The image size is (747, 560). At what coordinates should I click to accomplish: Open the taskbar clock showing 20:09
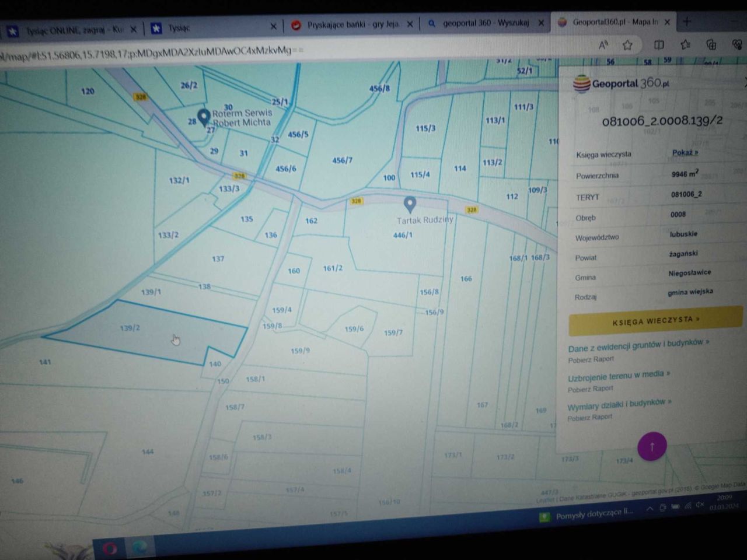pyautogui.click(x=725, y=502)
